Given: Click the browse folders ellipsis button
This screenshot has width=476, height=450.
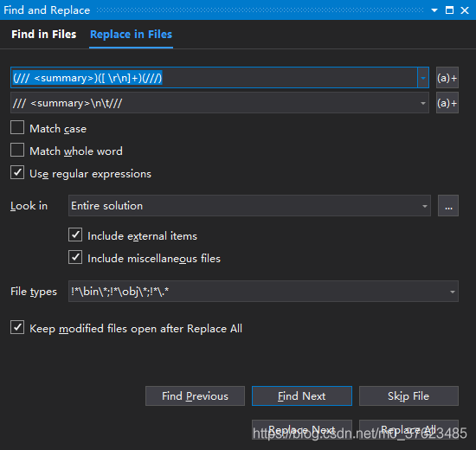Looking at the screenshot, I should [448, 206].
